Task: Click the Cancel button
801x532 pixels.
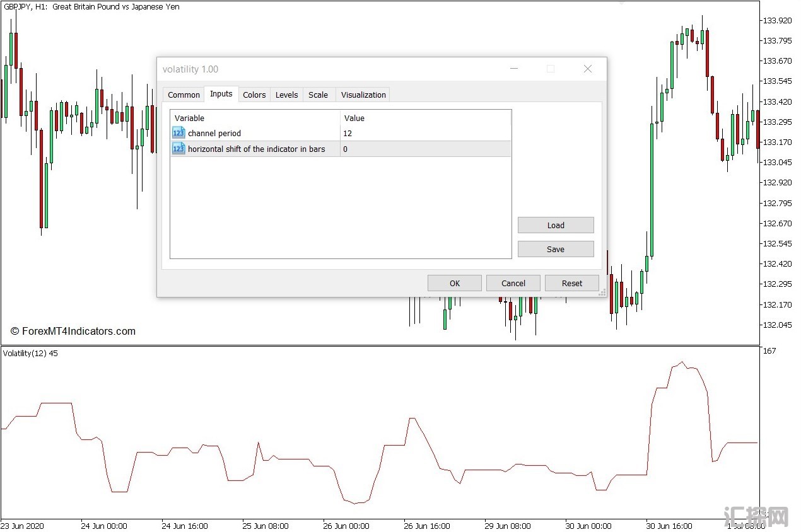Action: 513,283
